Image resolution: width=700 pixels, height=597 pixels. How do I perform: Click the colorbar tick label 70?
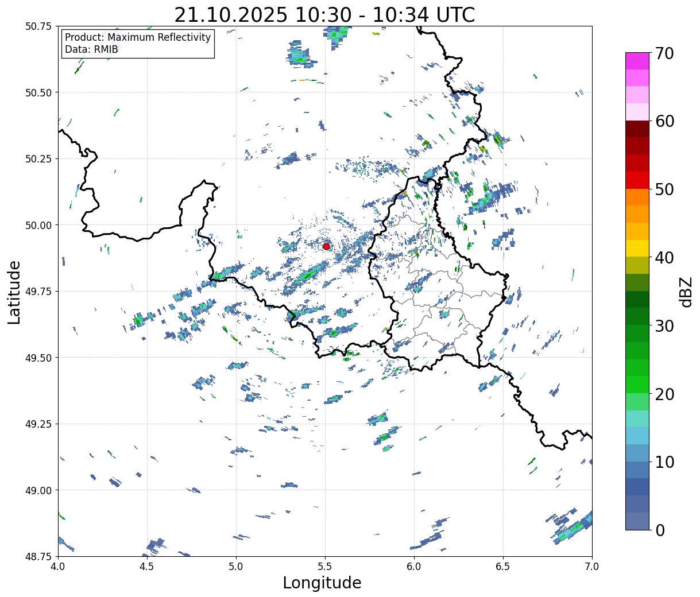click(x=664, y=53)
